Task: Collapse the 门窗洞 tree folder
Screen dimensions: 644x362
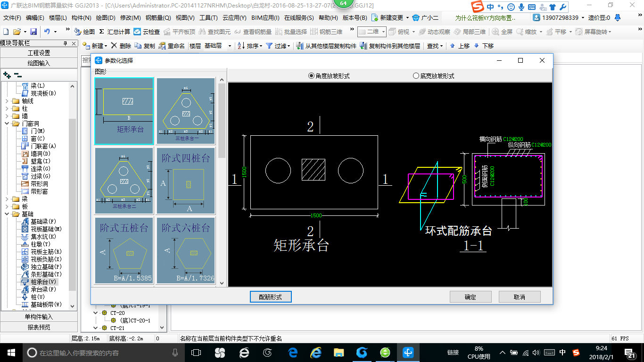Action: 7,123
